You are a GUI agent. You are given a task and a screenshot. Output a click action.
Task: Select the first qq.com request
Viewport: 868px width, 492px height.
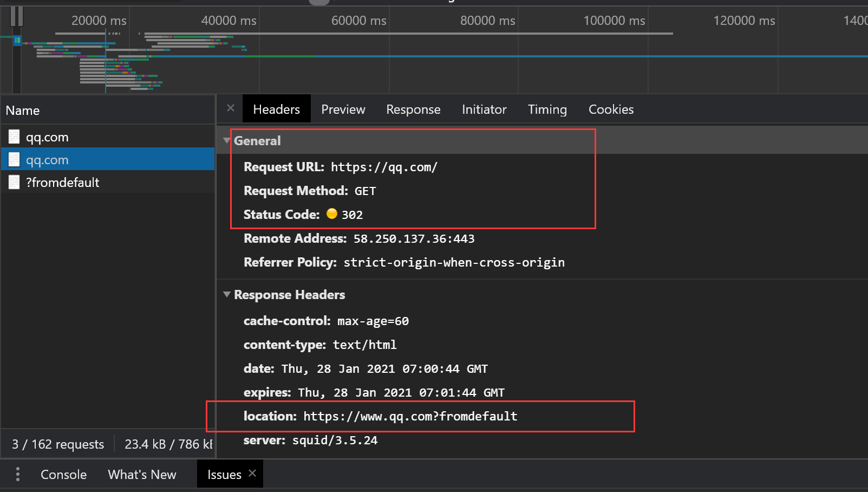[x=108, y=137]
